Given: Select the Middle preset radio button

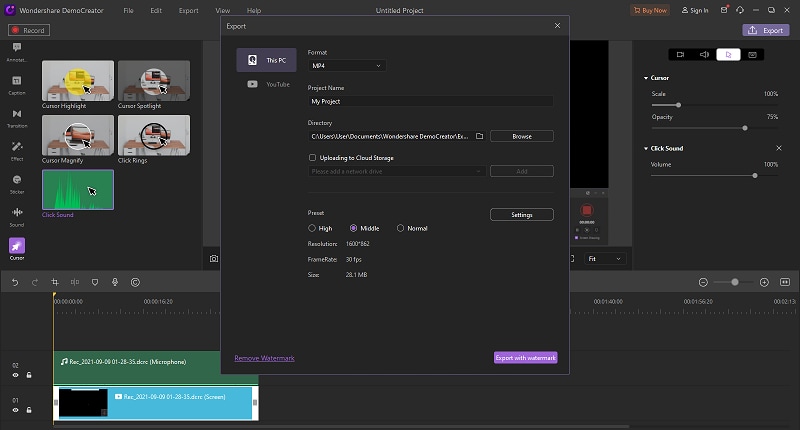Looking at the screenshot, I should 353,228.
